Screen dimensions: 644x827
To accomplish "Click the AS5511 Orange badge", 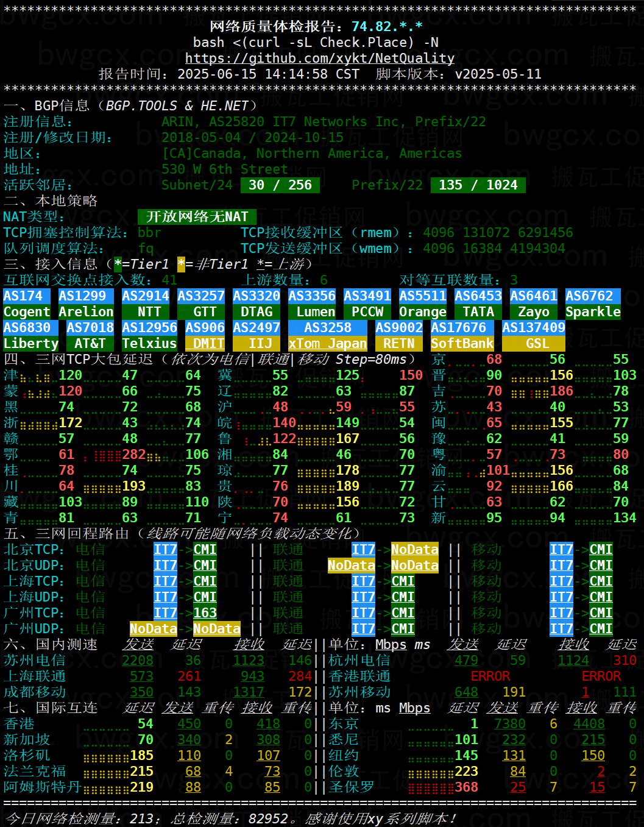I will [x=423, y=304].
